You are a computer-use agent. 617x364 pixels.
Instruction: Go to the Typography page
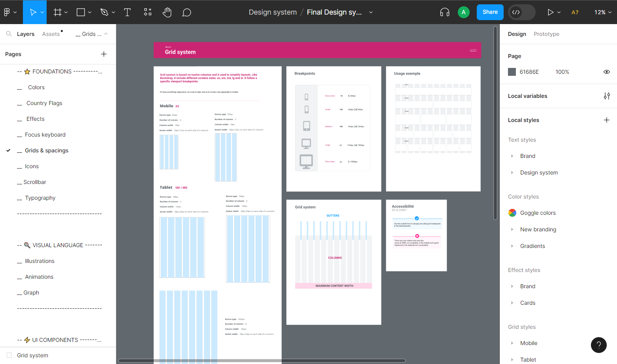click(x=40, y=198)
